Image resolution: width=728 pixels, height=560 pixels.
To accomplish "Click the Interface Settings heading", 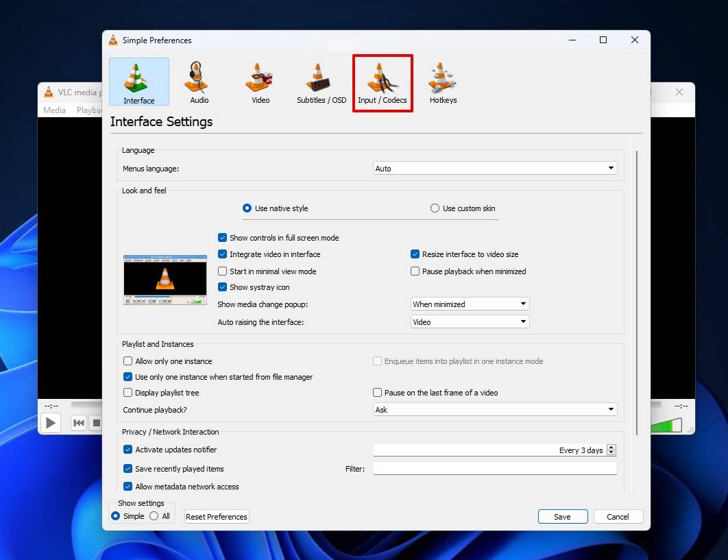I will 161,121.
